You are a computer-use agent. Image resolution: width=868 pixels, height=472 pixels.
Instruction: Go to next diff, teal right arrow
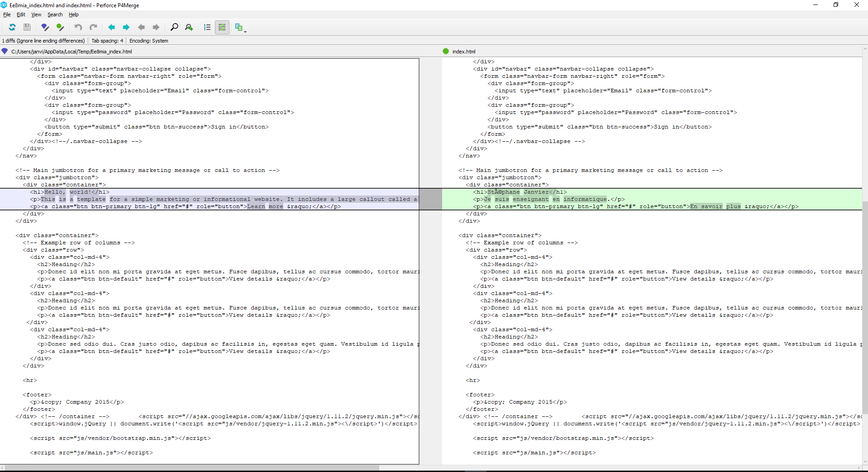pos(126,27)
